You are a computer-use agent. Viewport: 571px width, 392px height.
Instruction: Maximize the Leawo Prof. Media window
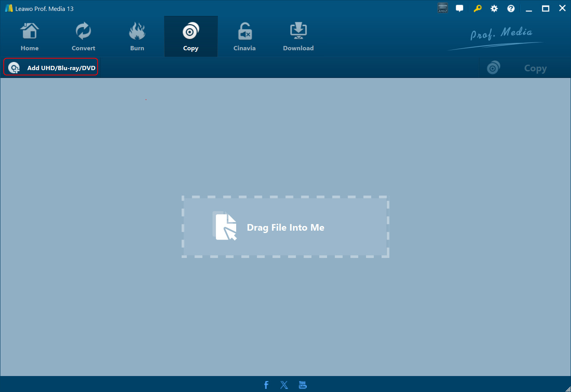pyautogui.click(x=545, y=8)
